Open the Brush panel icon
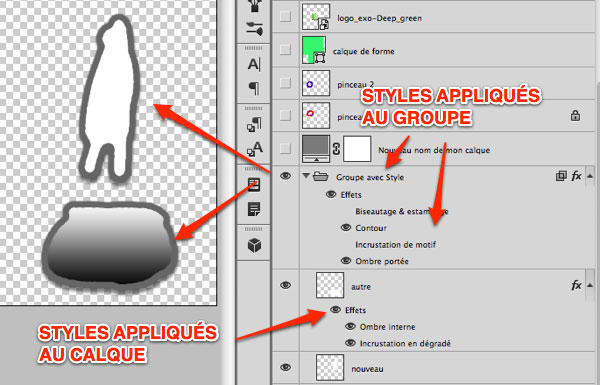The width and height of the screenshot is (600, 385). point(254,29)
